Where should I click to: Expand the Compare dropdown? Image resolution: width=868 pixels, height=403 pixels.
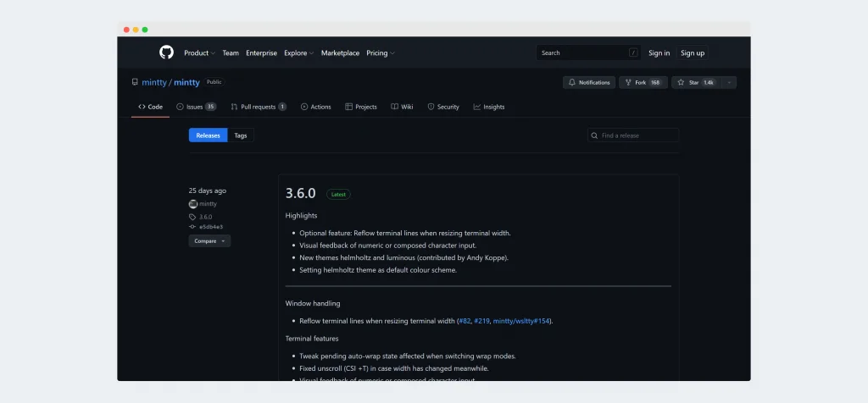pyautogui.click(x=210, y=241)
